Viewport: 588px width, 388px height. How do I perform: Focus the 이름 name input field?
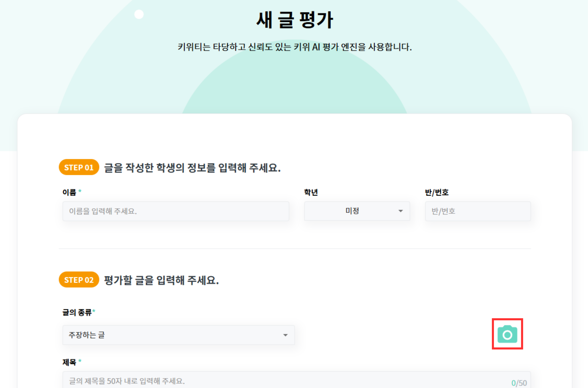tap(176, 211)
